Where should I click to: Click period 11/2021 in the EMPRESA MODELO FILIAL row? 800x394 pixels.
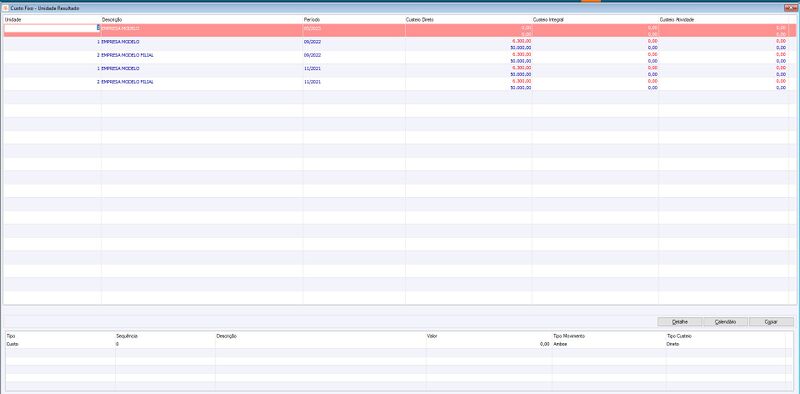(312, 82)
